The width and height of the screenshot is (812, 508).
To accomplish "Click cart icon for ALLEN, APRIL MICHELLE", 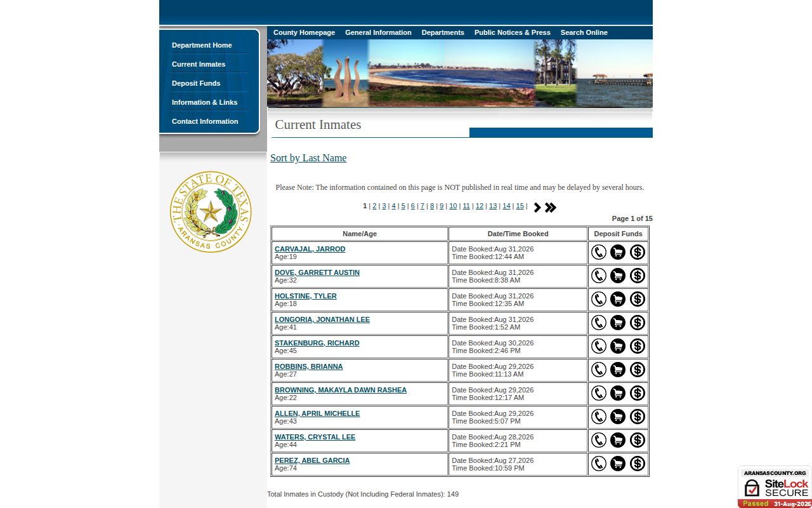I will (x=617, y=417).
